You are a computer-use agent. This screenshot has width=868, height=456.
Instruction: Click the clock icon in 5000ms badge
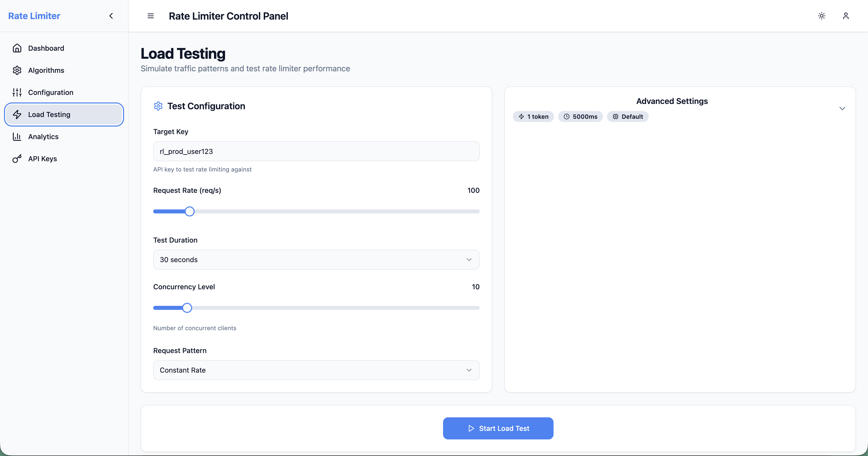pos(567,117)
